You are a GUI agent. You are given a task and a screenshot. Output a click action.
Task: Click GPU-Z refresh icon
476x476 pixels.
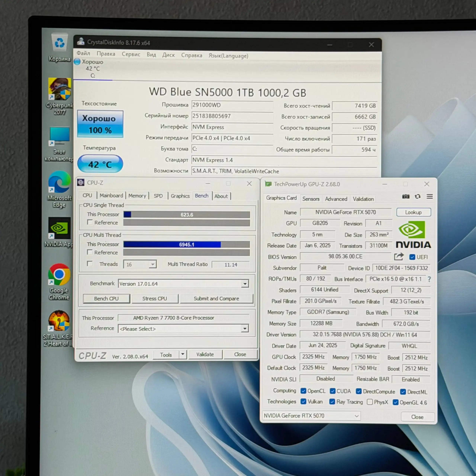coord(417,197)
